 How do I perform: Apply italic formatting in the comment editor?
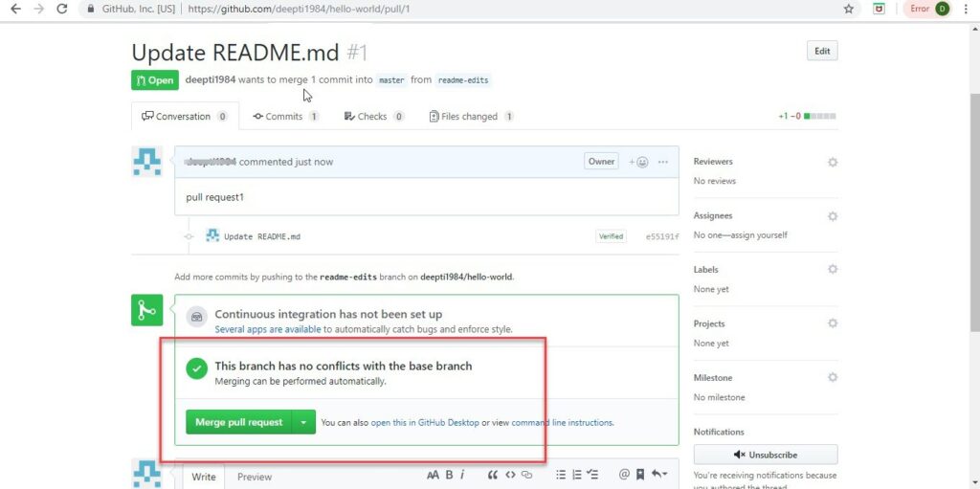[462, 475]
